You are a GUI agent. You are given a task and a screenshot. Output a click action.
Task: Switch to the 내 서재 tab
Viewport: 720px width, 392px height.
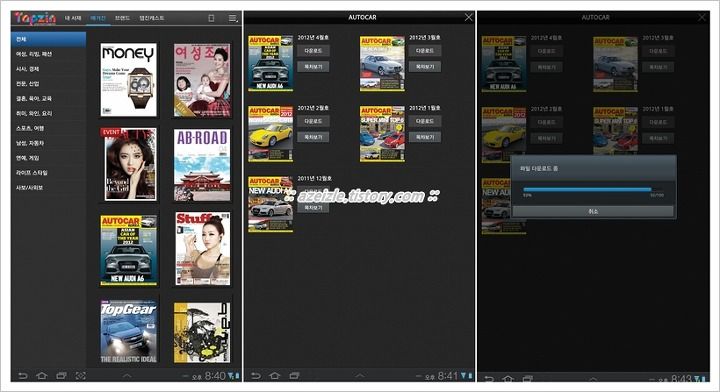73,18
